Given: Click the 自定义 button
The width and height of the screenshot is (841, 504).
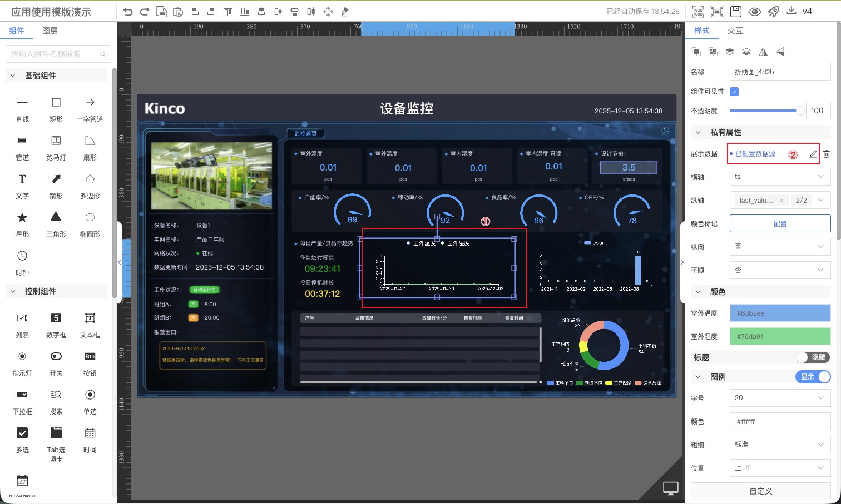Looking at the screenshot, I should pos(760,491).
